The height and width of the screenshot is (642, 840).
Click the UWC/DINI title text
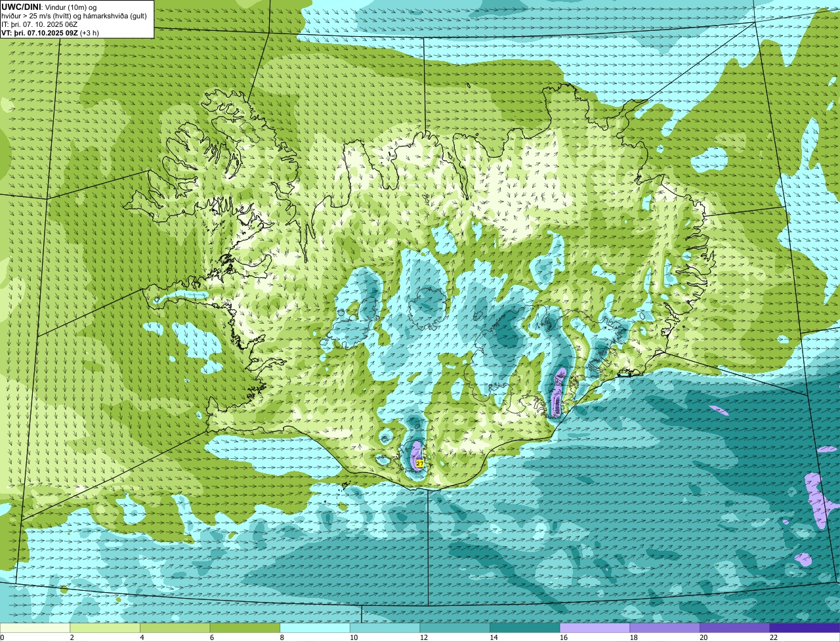point(20,7)
